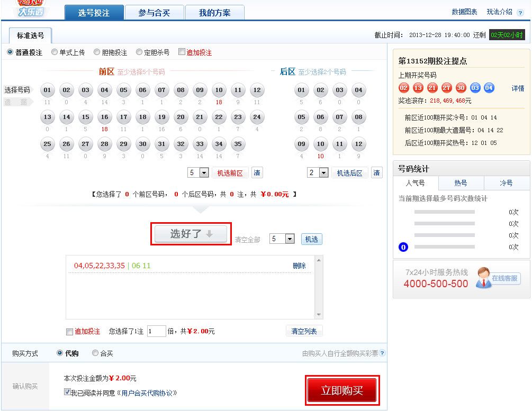Viewport: 532px width, 411px height.
Task: Select the 单式上传 radio option
Action: point(55,52)
